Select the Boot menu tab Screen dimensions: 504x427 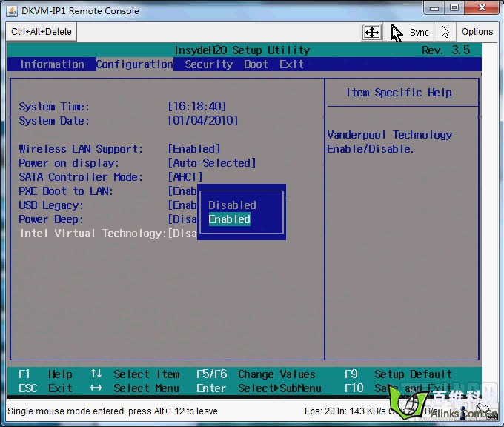click(256, 64)
